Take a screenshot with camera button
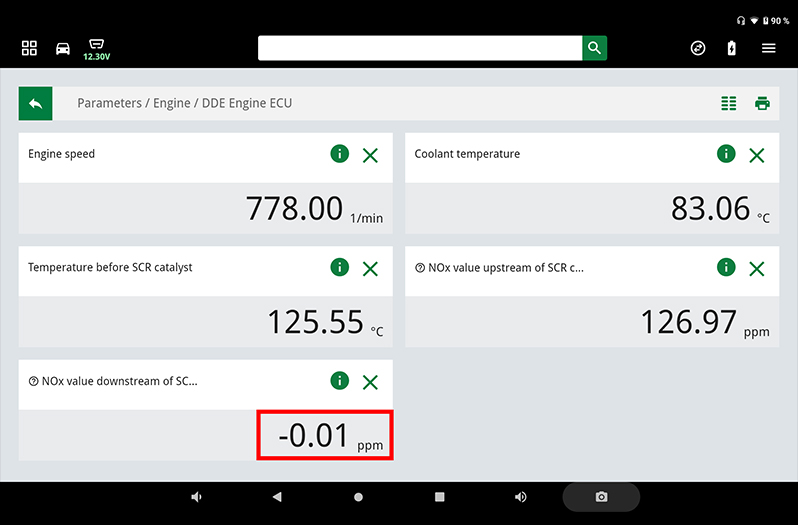This screenshot has height=525, width=798. [x=601, y=497]
